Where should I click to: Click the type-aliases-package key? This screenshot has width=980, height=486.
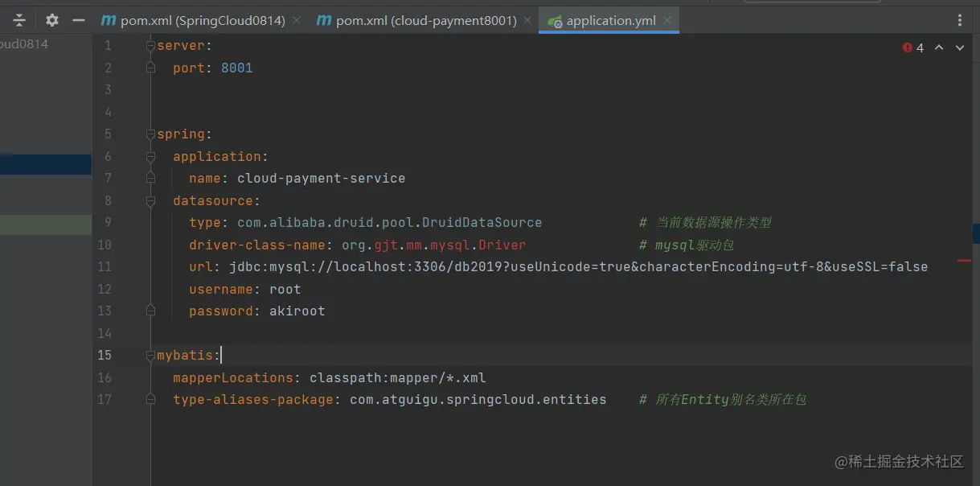click(253, 399)
